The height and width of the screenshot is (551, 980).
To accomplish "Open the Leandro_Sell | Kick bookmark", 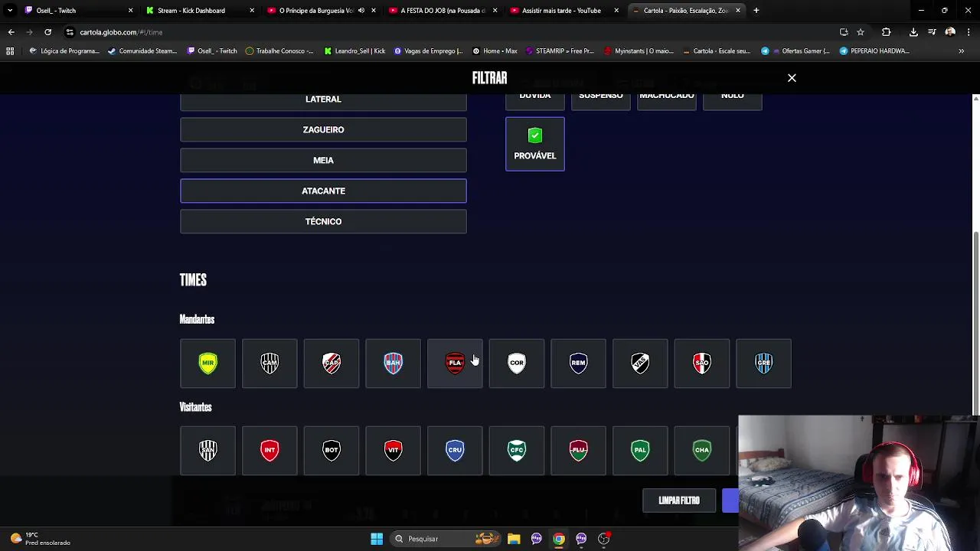I will coord(354,51).
